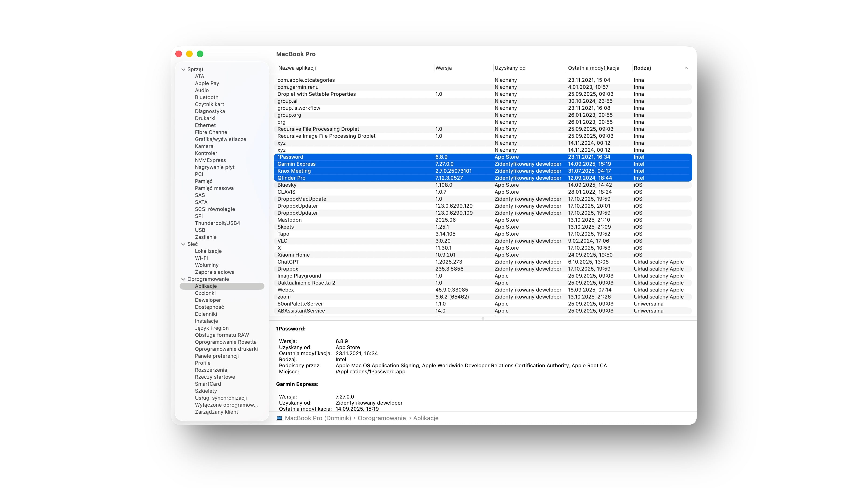Select Thunderbolt/USB4 hardware item
868x488 pixels.
coord(217,223)
